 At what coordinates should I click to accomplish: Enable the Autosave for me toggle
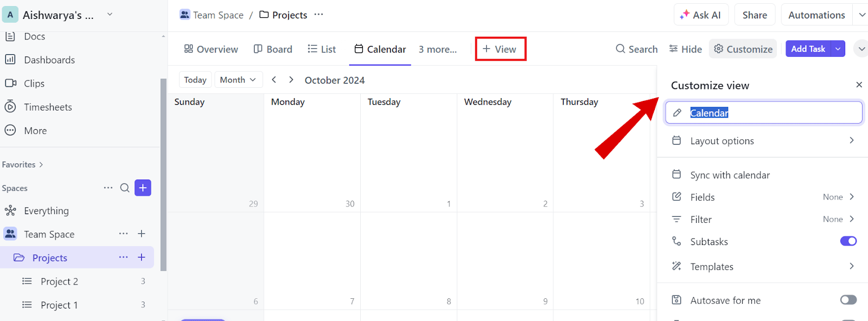point(848,300)
